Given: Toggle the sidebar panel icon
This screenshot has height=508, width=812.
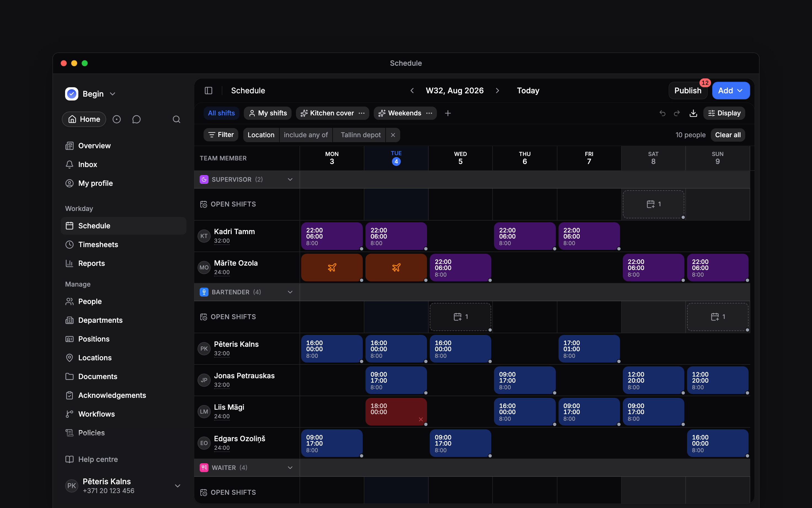Looking at the screenshot, I should (x=208, y=91).
